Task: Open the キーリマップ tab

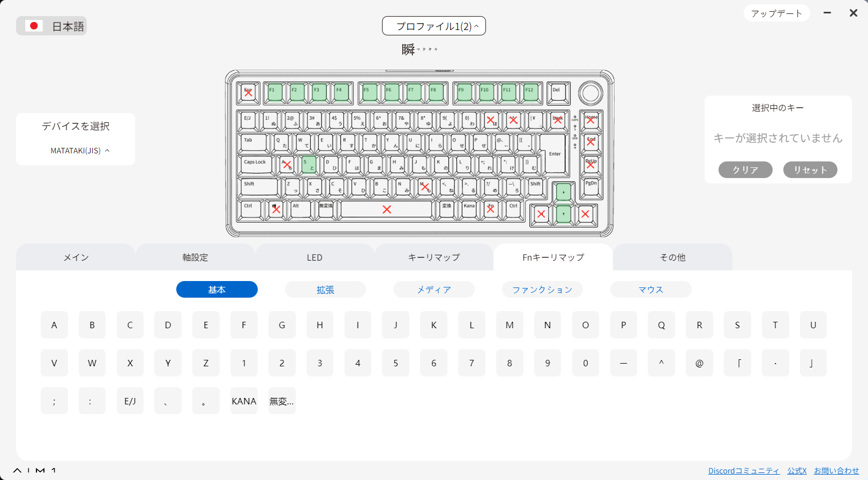Action: pyautogui.click(x=433, y=257)
